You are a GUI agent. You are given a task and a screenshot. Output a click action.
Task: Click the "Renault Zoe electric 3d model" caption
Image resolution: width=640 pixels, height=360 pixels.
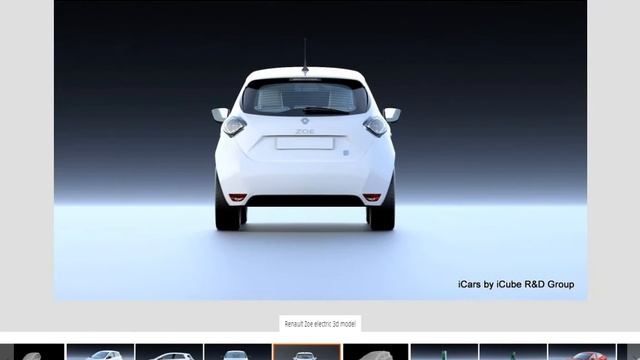pos(320,324)
